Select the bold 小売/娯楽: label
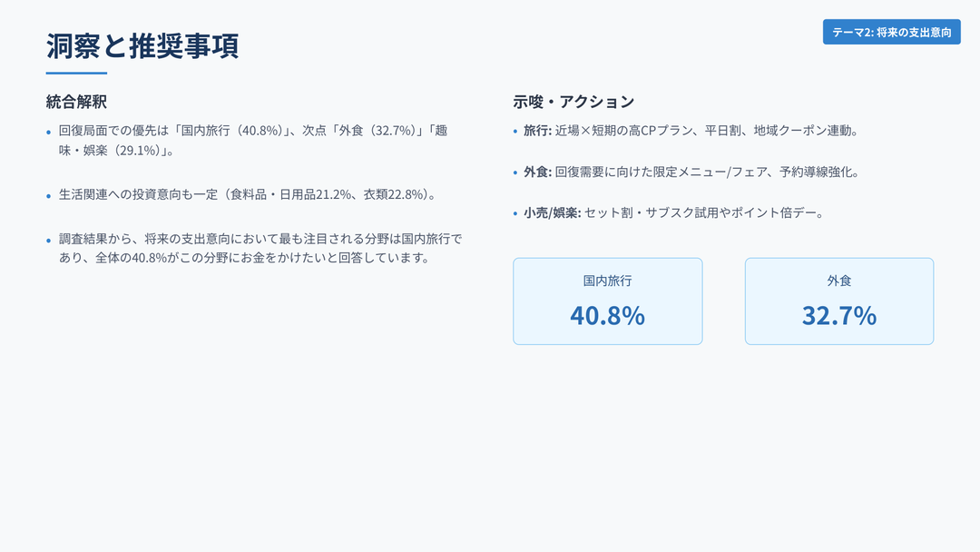This screenshot has width=980, height=552. pyautogui.click(x=552, y=213)
